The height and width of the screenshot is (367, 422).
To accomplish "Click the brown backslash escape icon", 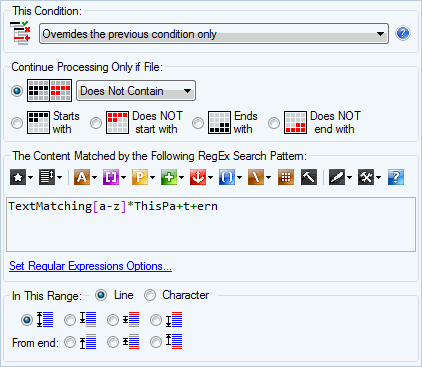I will (256, 177).
